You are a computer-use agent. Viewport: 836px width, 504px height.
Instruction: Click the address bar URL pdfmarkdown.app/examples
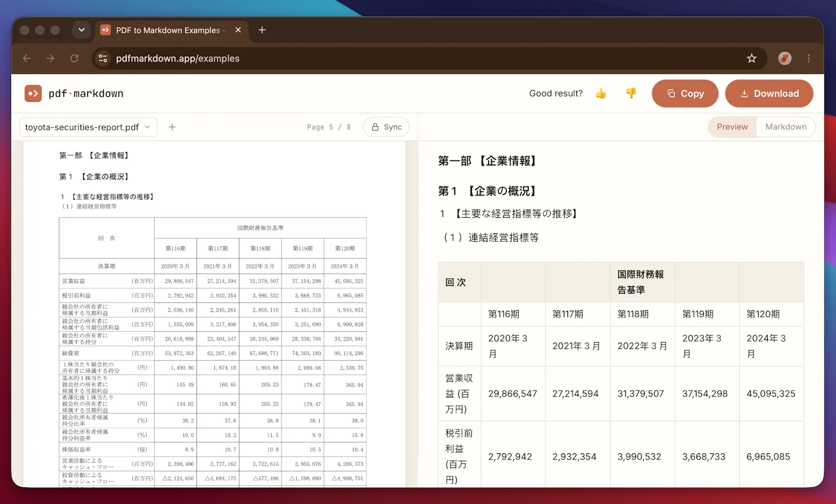pos(178,58)
